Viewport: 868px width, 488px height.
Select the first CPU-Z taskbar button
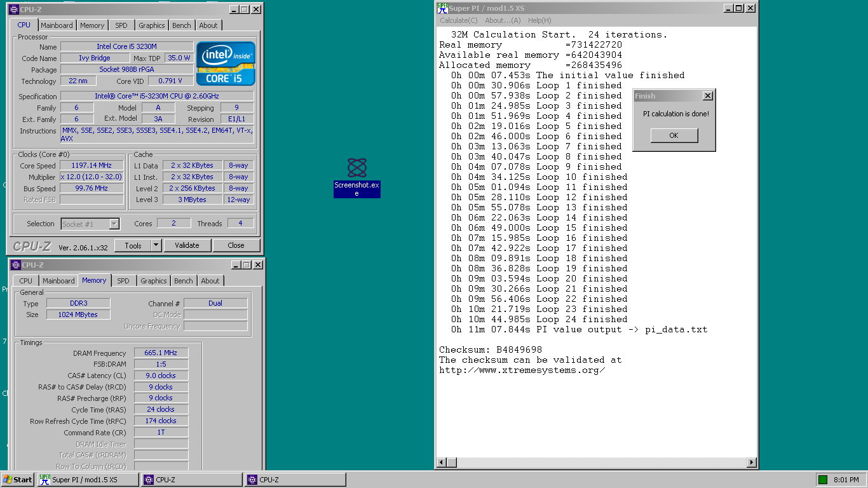click(192, 480)
